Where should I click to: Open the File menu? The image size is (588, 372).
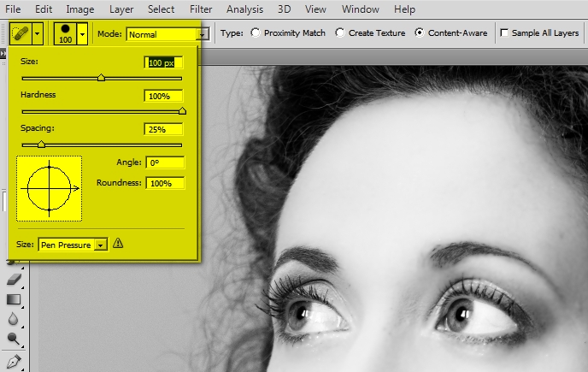click(x=13, y=9)
